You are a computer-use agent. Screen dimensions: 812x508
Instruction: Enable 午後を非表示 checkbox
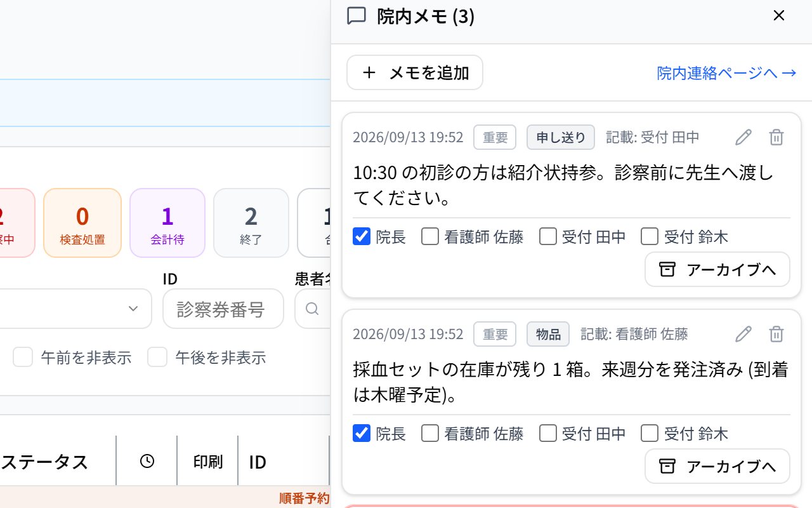(157, 358)
